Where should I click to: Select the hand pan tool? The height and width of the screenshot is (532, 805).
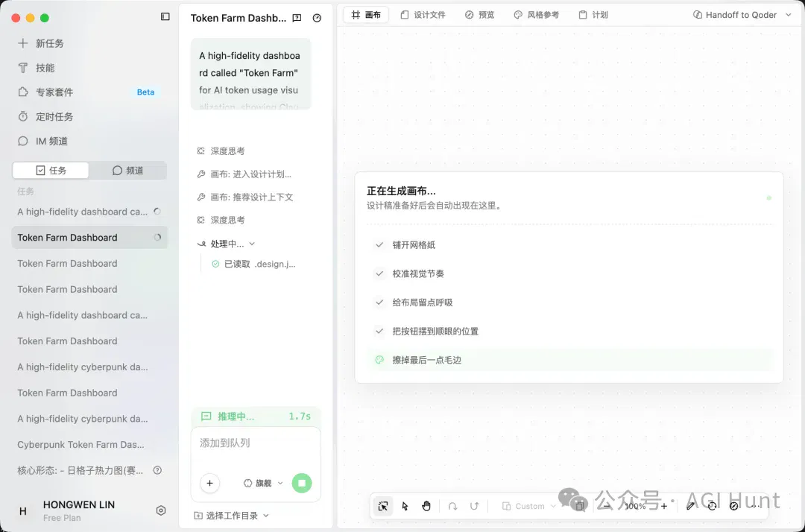coord(426,507)
